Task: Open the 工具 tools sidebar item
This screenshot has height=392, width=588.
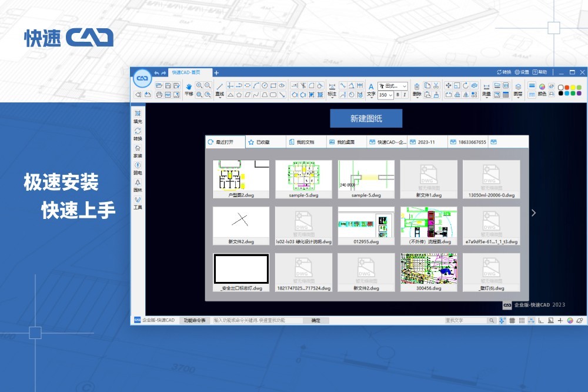Action: pos(138,202)
